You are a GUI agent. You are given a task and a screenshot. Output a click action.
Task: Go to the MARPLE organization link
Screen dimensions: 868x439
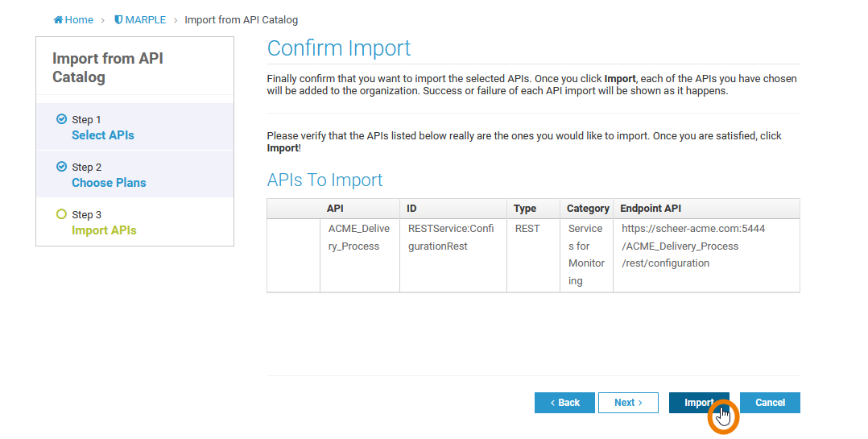pos(145,20)
